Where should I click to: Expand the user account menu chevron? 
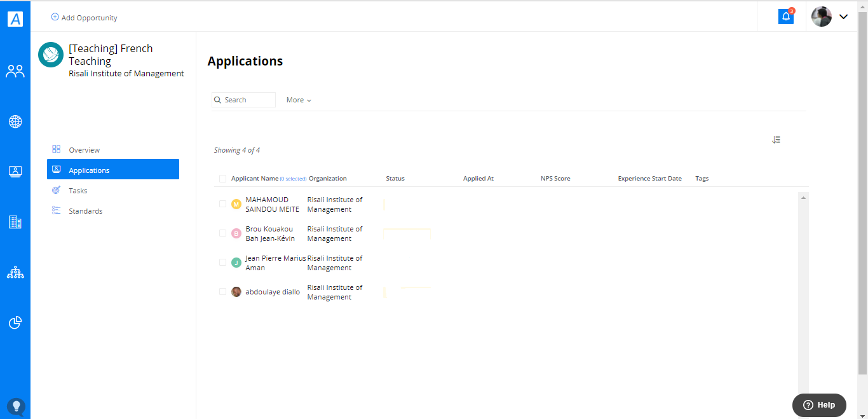(x=844, y=17)
